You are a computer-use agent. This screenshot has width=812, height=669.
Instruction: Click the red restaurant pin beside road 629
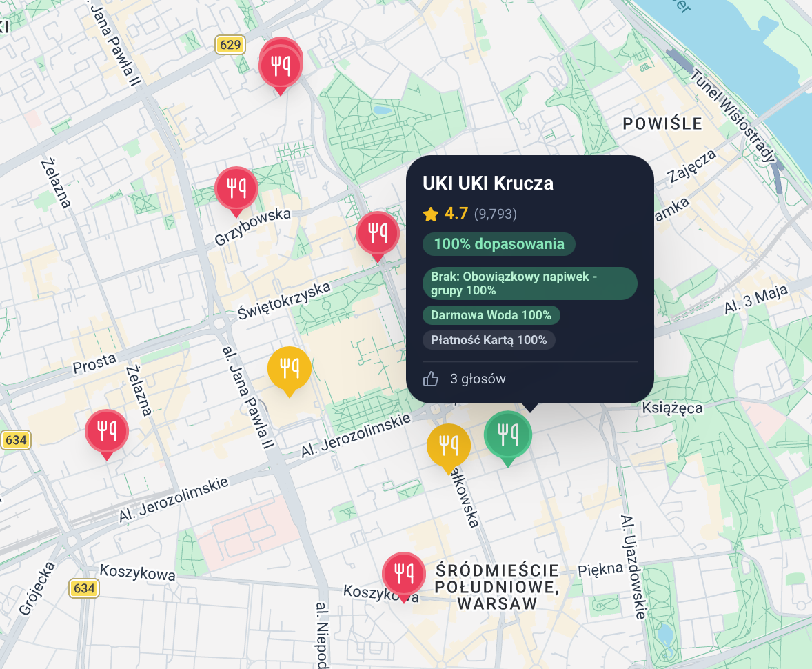click(x=280, y=64)
